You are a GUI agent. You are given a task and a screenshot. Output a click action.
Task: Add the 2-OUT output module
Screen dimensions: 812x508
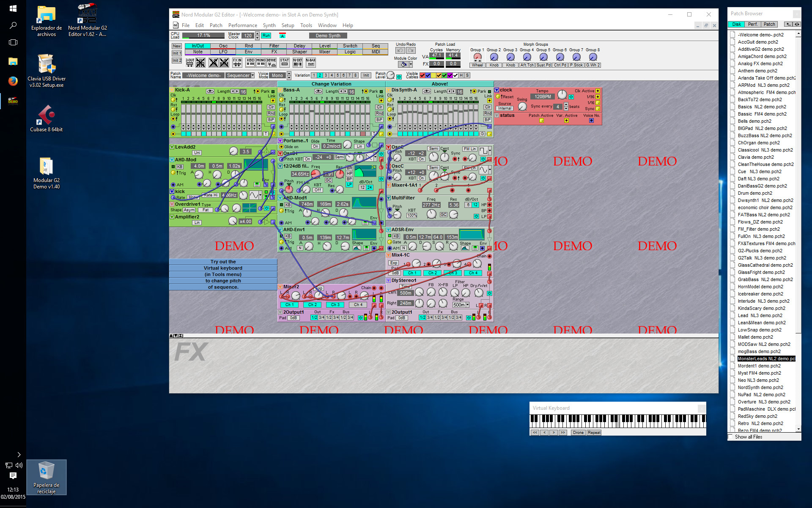pyautogui.click(x=190, y=63)
